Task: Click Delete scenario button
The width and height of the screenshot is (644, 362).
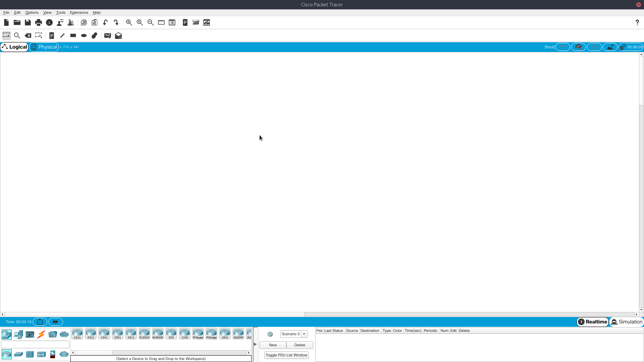Action: [x=300, y=345]
